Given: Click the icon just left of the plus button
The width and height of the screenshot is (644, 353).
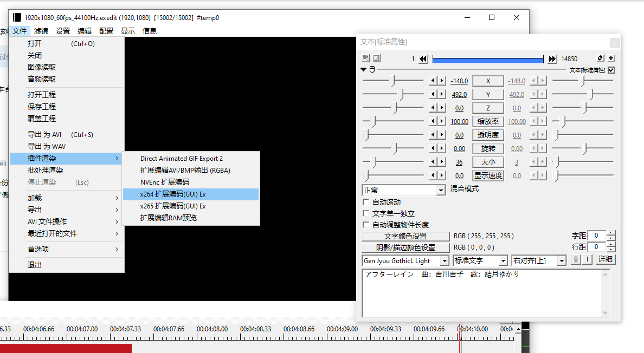Looking at the screenshot, I should coord(600,58).
